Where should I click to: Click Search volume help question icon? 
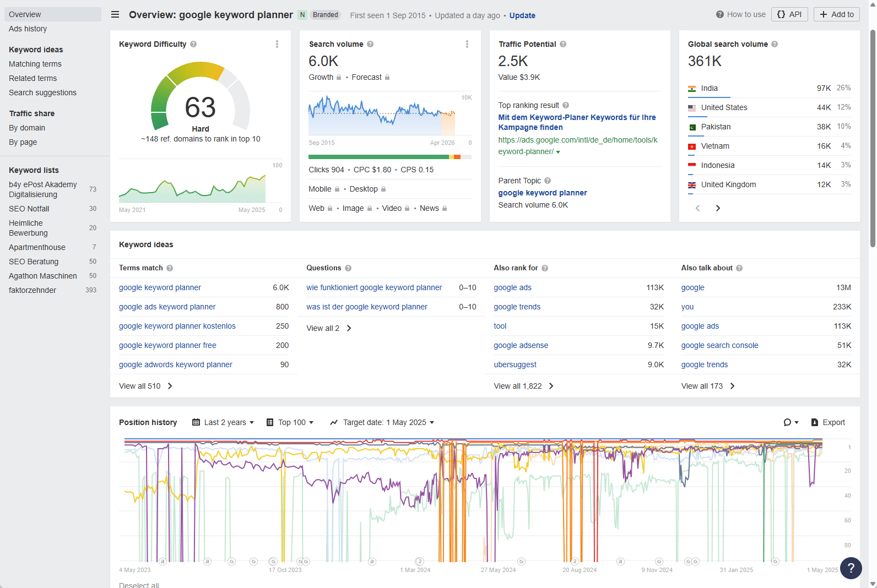coord(370,44)
